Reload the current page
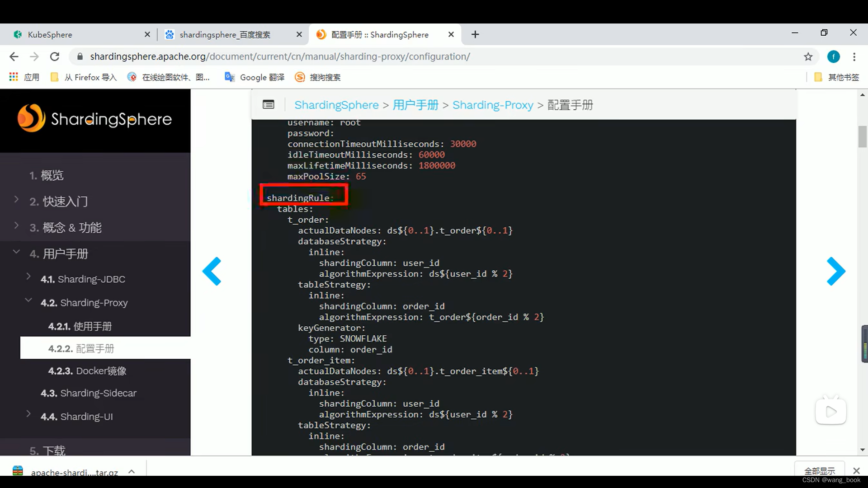 pyautogui.click(x=55, y=56)
